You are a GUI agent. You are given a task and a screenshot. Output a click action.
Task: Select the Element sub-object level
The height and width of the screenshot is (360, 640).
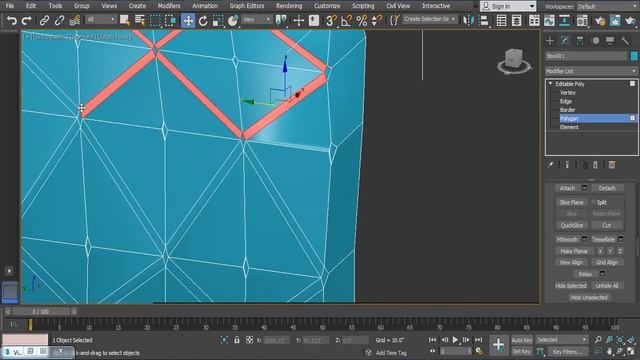coord(569,127)
